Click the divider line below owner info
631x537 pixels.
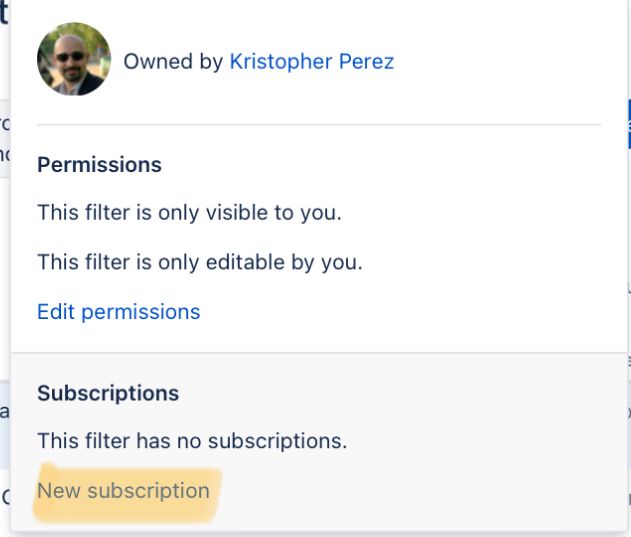click(319, 125)
